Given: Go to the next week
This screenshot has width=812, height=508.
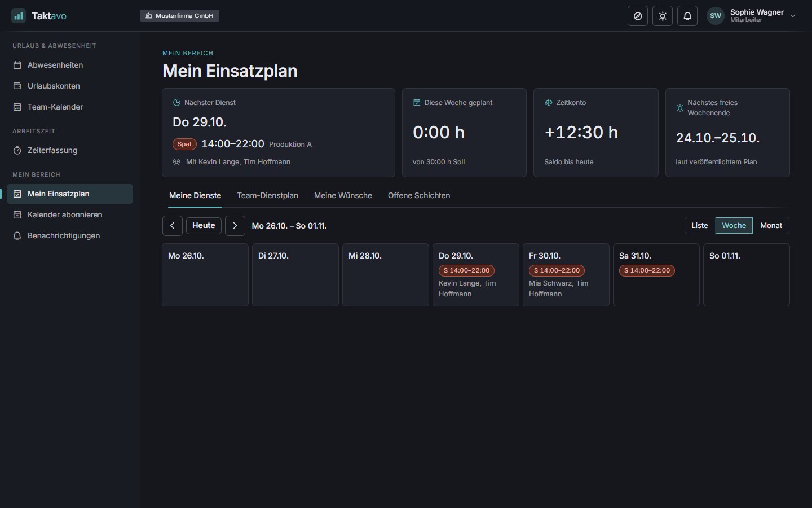Looking at the screenshot, I should [x=235, y=226].
